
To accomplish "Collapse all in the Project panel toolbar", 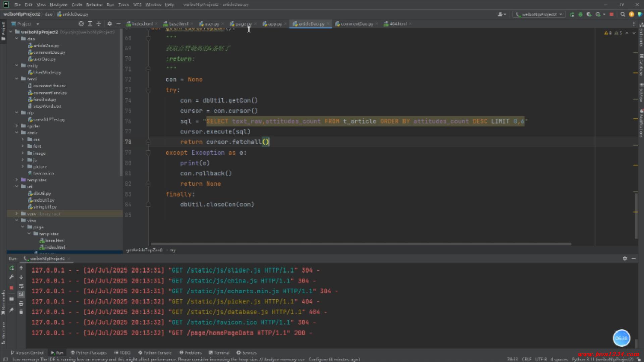I will (x=99, y=24).
